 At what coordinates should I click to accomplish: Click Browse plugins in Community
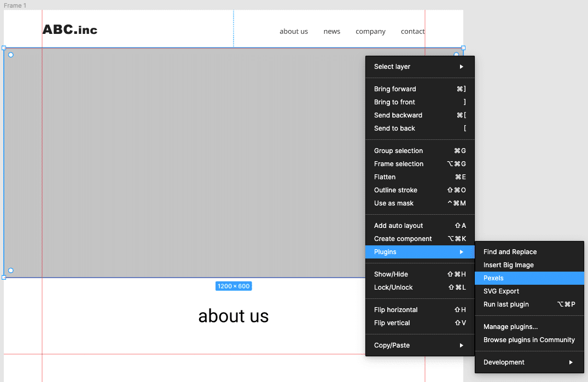[x=529, y=340]
